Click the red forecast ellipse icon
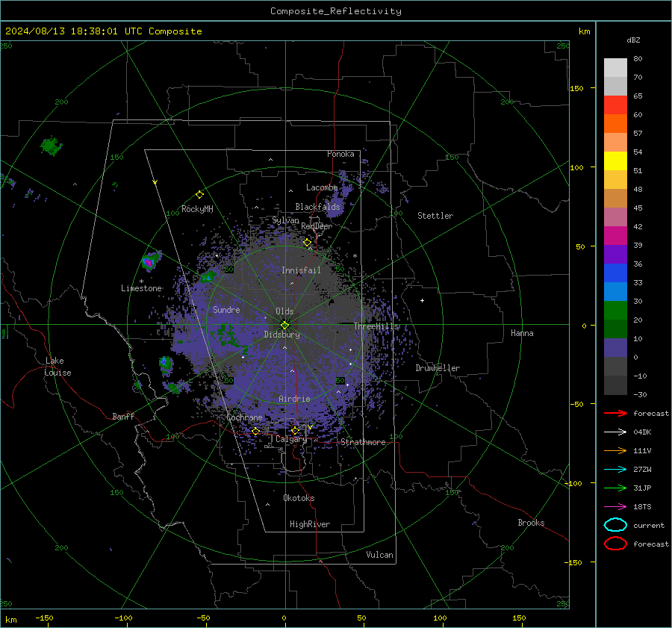 tap(615, 544)
